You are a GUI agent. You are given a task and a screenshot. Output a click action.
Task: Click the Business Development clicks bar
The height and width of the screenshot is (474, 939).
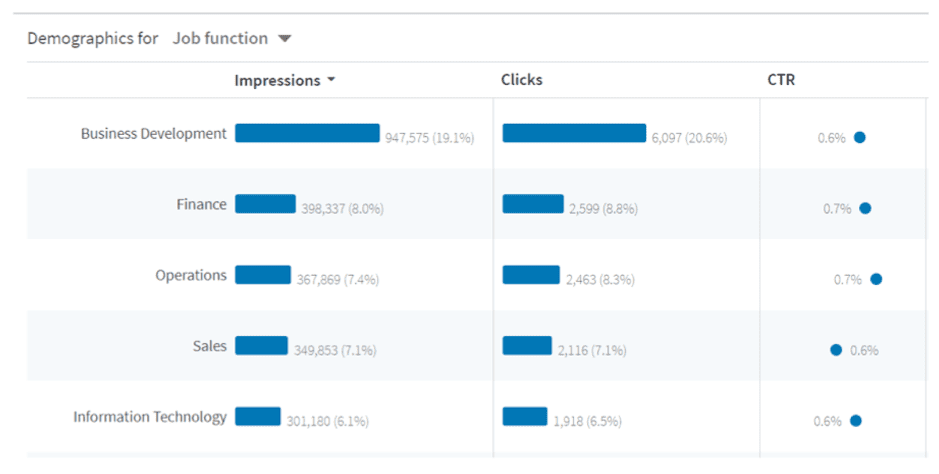574,134
